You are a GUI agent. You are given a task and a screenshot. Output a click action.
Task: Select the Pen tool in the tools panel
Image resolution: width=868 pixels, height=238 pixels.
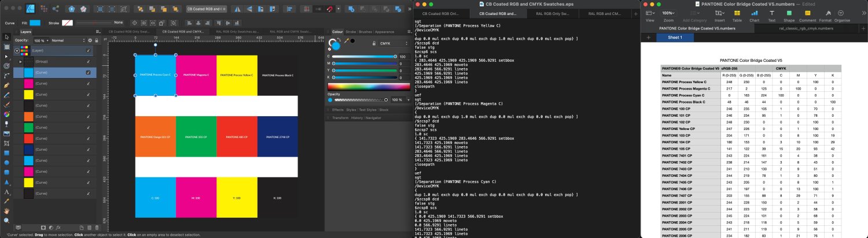click(x=6, y=85)
